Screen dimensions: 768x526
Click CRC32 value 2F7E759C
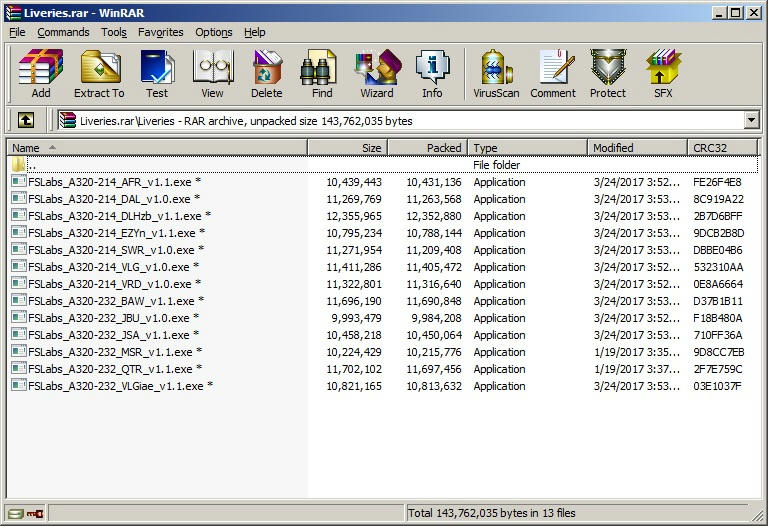tap(718, 369)
